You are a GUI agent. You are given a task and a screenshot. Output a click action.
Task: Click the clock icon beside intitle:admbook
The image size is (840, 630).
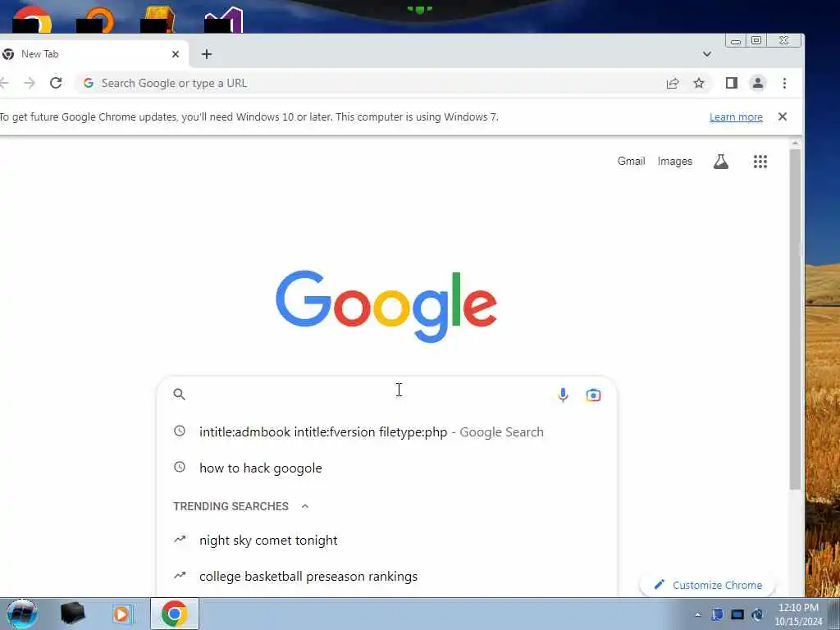[180, 431]
